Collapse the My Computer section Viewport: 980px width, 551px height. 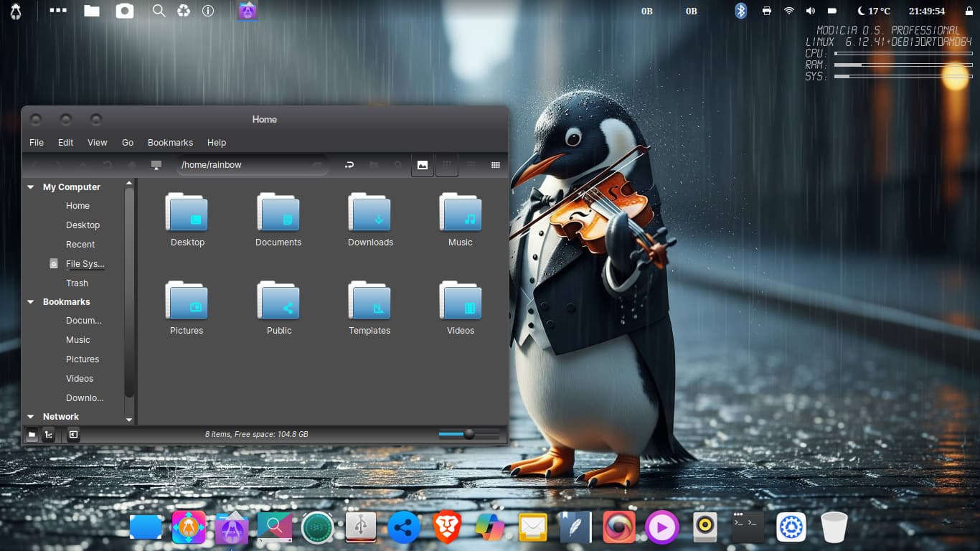31,187
